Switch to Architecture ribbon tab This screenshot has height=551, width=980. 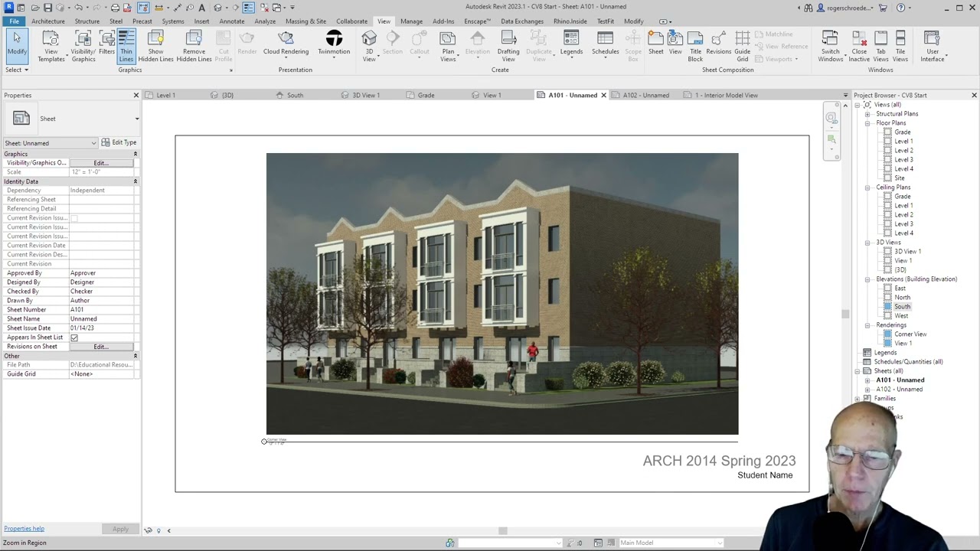[x=48, y=21]
